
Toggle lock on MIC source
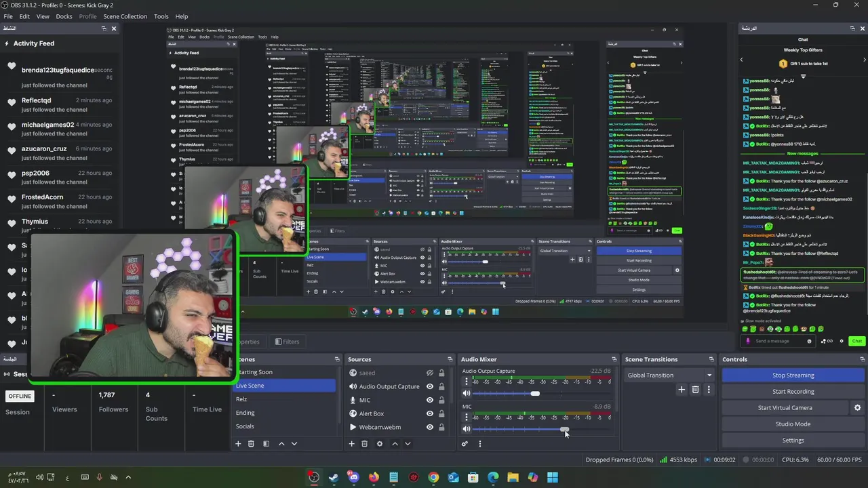click(x=441, y=401)
